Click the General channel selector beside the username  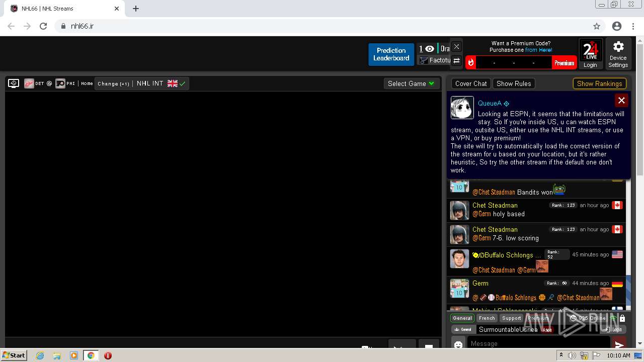coord(463,329)
